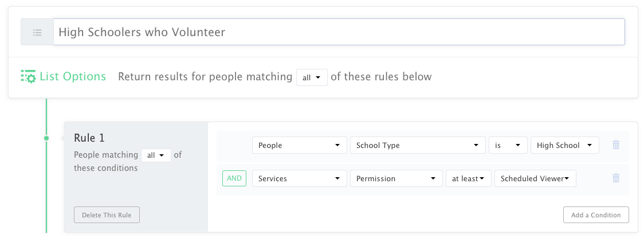This screenshot has width=644, height=238.
Task: Open the Scheduled Viewer value dropdown
Action: click(535, 179)
